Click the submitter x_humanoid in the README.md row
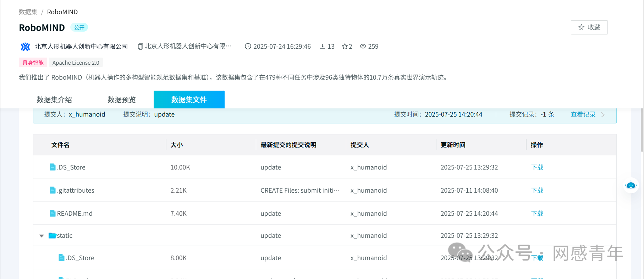 click(x=369, y=213)
